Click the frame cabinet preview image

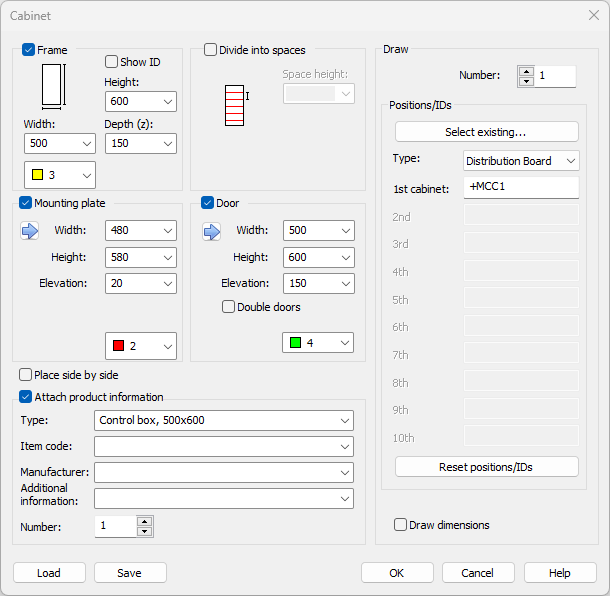tap(53, 87)
